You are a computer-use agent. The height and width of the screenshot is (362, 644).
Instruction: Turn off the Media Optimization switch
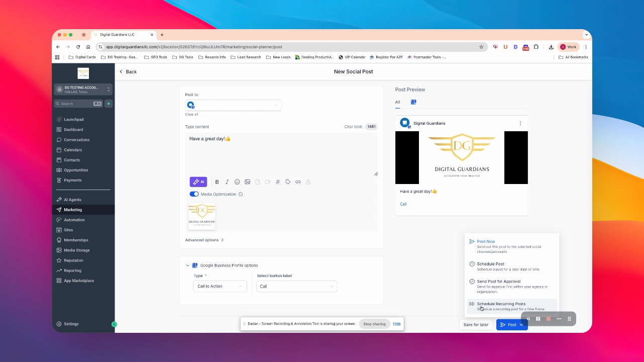pyautogui.click(x=194, y=194)
